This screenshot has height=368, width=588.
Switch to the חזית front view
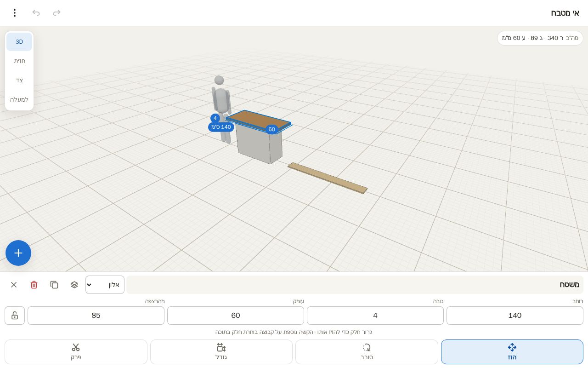tap(19, 61)
